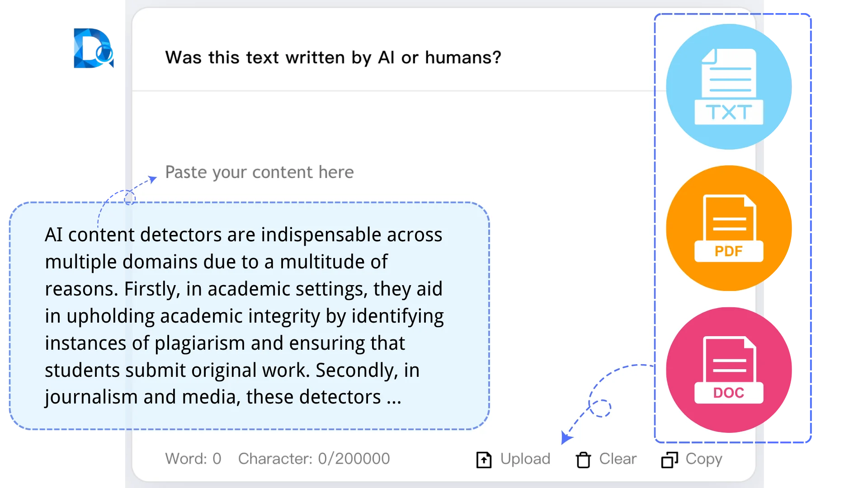Click the blue arrowhead pointing at Upload
The image size is (868, 488).
click(x=566, y=437)
